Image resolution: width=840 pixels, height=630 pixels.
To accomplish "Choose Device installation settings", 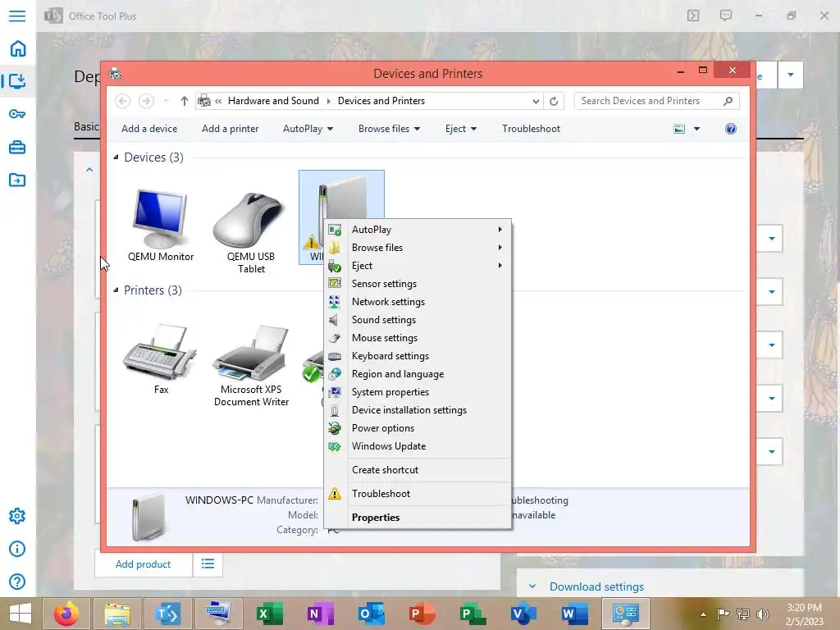I will [x=418, y=410].
